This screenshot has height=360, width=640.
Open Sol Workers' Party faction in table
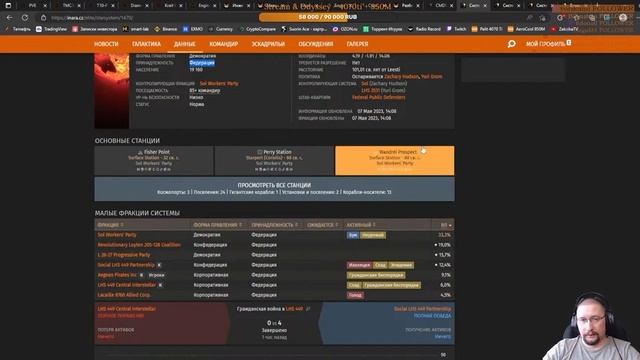117,235
